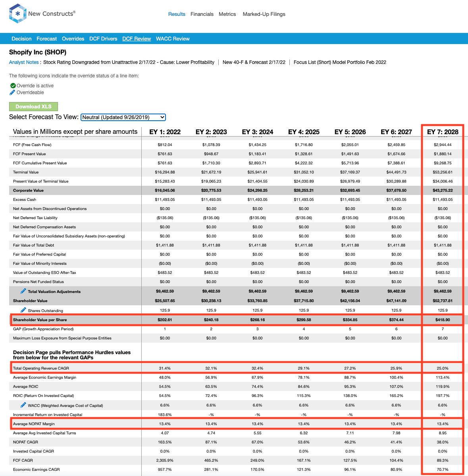This screenshot has width=468, height=476.
Task: Click the Excess Cash row label
Action: (x=25, y=199)
